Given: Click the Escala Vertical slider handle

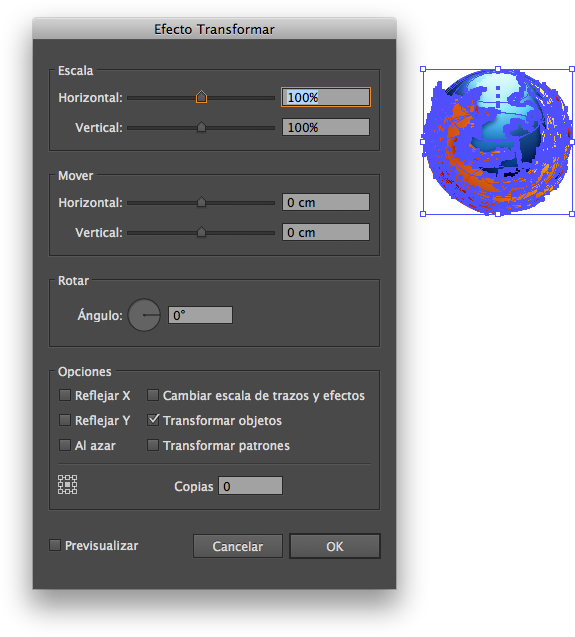Looking at the screenshot, I should (201, 127).
